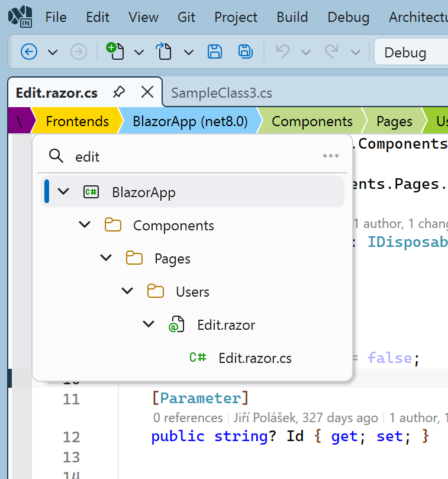Click the Parameter attribute in the code
This screenshot has height=479, width=448.
coord(201,398)
